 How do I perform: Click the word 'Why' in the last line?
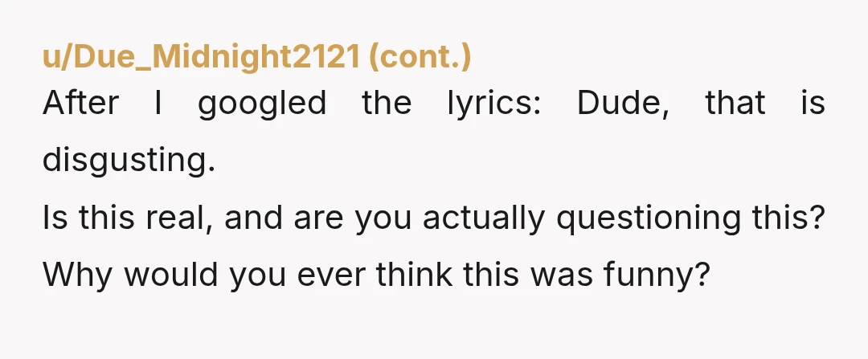(77, 275)
